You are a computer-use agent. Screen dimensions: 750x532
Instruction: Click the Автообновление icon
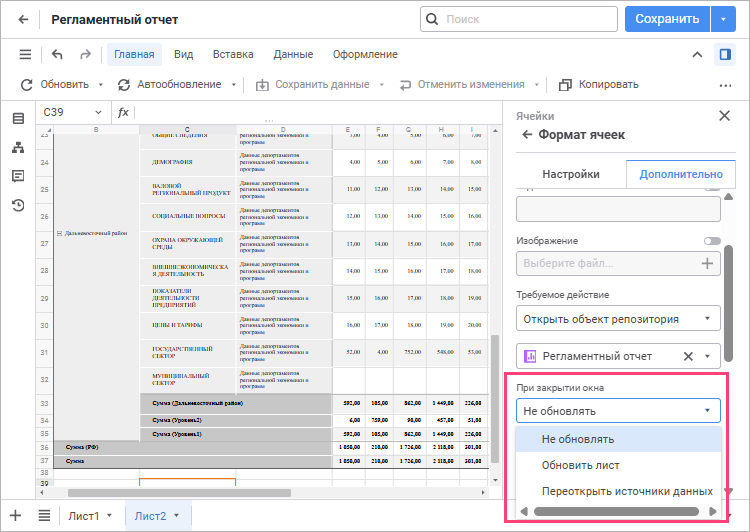(x=124, y=85)
